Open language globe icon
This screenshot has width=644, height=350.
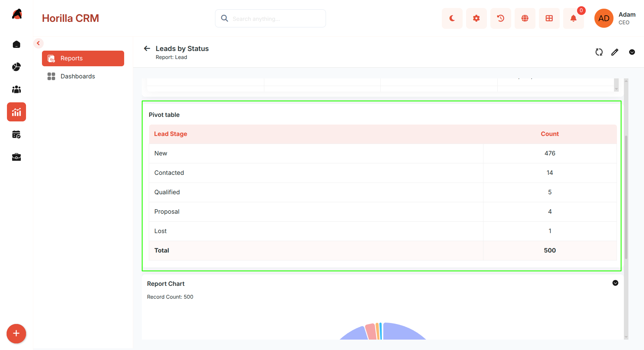(525, 18)
